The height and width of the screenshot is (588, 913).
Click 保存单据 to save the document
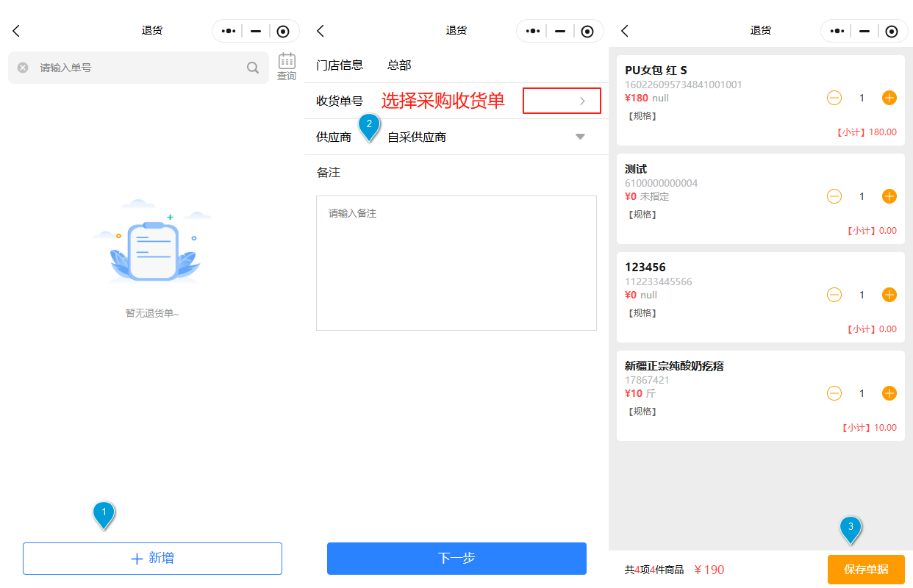point(865,570)
